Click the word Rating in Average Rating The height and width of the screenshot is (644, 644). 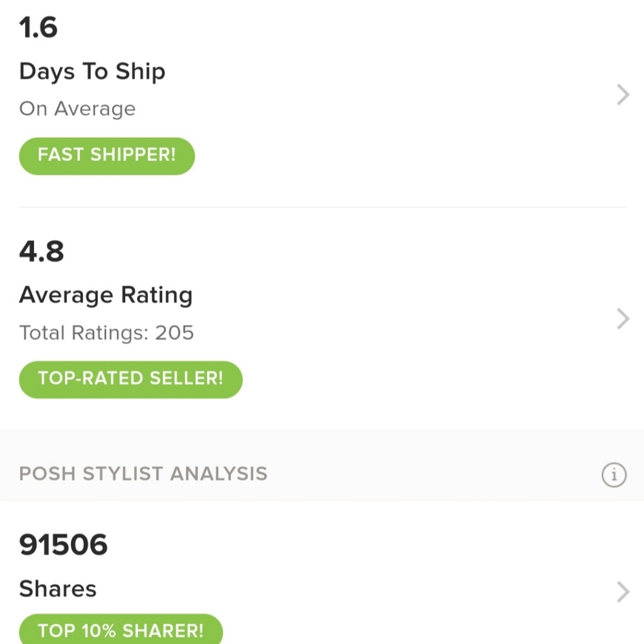[x=156, y=295]
